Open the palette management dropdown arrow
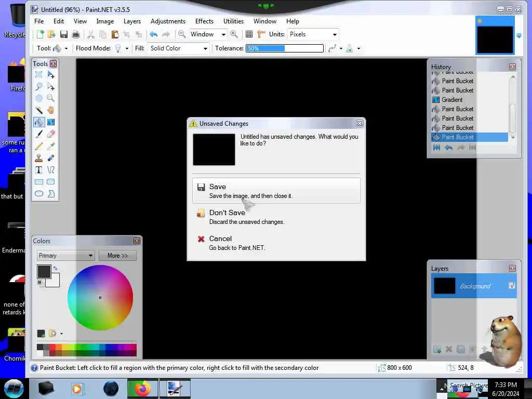The width and height of the screenshot is (532, 399). 61,334
